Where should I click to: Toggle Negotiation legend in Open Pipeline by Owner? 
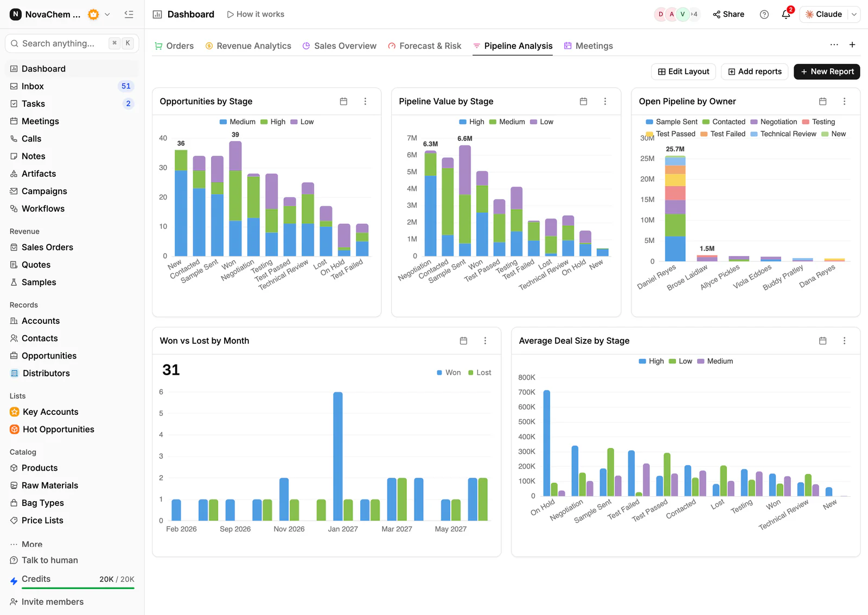pos(774,122)
